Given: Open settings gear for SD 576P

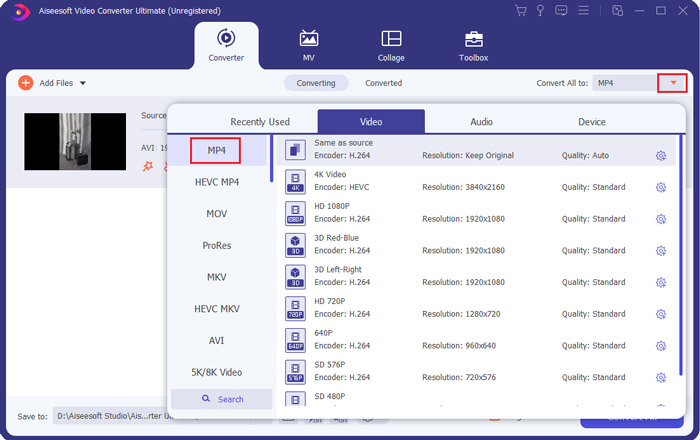Looking at the screenshot, I should point(661,377).
